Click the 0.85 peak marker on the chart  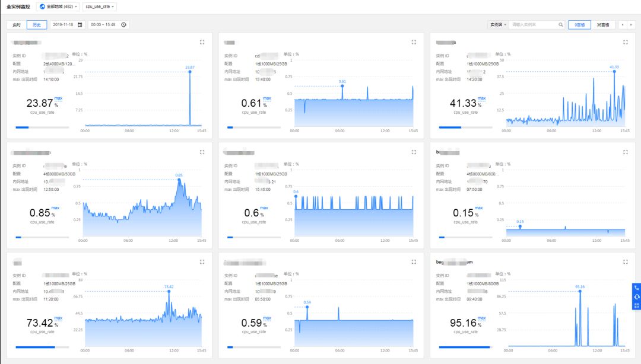tap(179, 180)
